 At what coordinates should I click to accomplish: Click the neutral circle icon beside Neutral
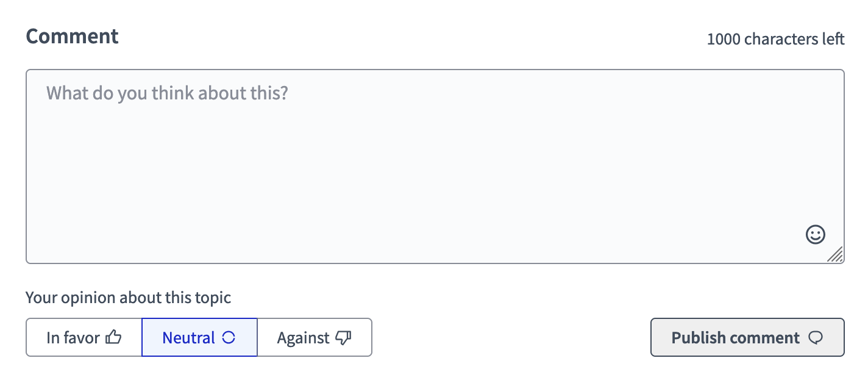tap(230, 336)
